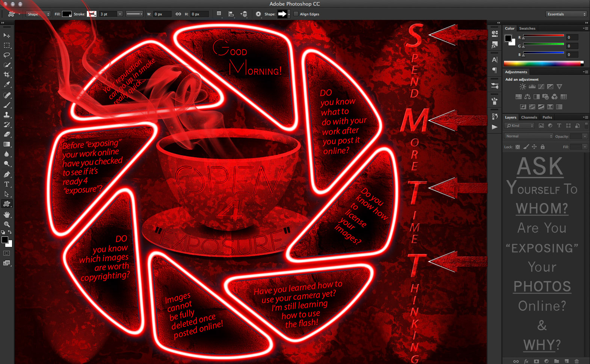Switch to the Paths tab
Screen dimensions: 590x364
(x=547, y=117)
